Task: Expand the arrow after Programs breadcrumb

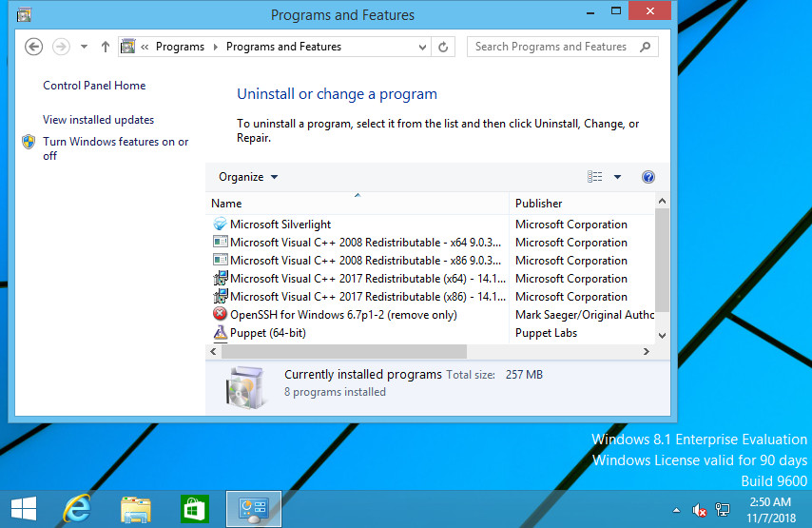Action: point(216,47)
